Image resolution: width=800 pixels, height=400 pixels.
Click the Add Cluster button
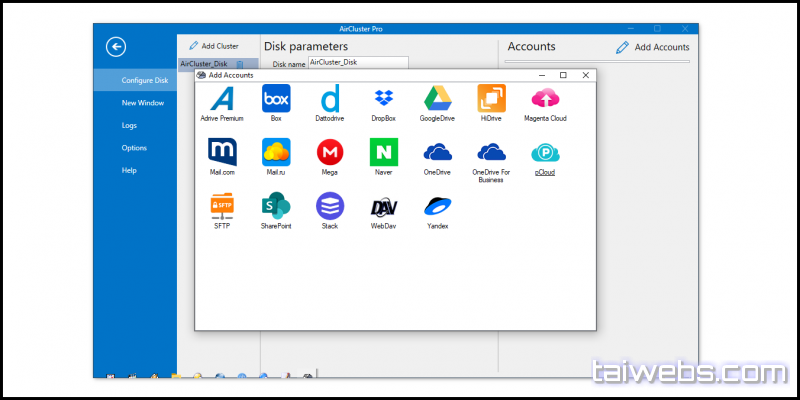click(213, 46)
